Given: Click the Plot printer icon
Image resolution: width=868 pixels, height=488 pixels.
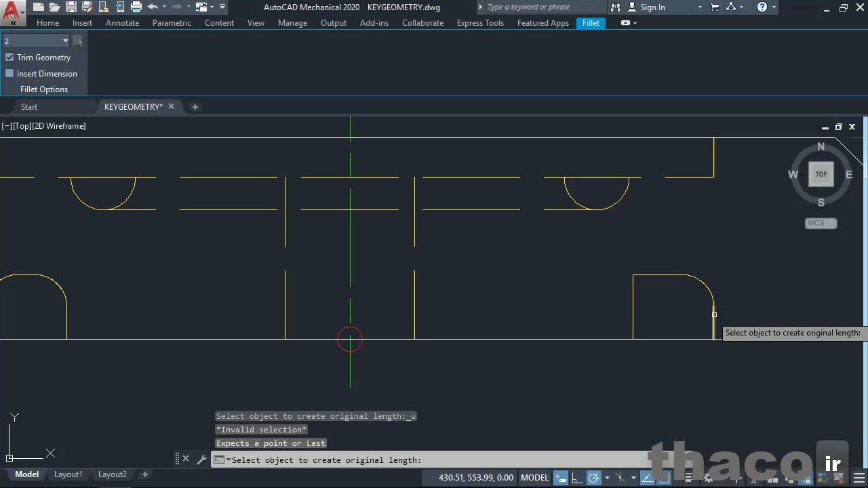Looking at the screenshot, I should pos(136,7).
